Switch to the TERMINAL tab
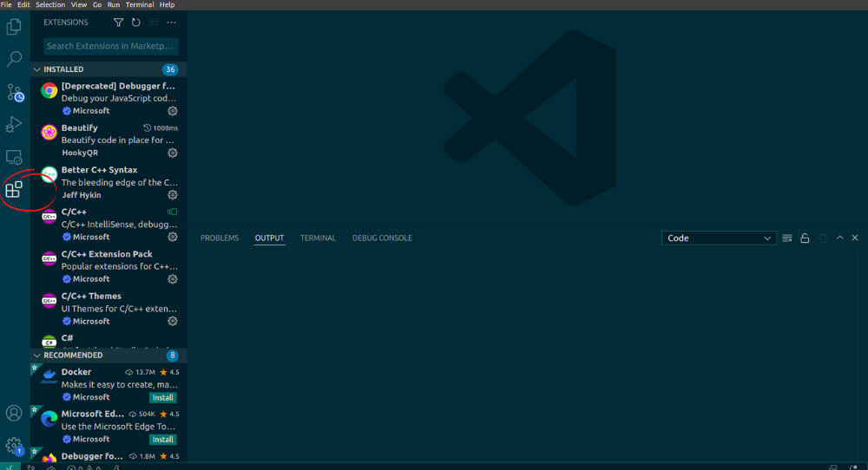This screenshot has width=868, height=470. point(319,238)
